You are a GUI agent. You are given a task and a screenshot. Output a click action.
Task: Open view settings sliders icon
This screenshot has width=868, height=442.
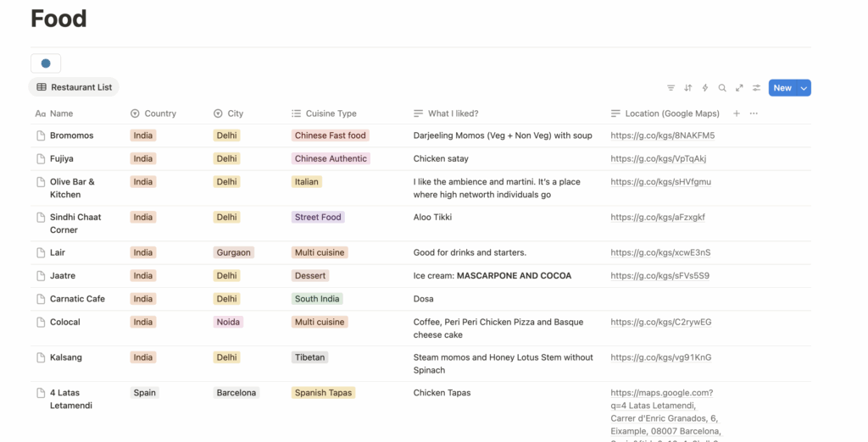tap(756, 88)
